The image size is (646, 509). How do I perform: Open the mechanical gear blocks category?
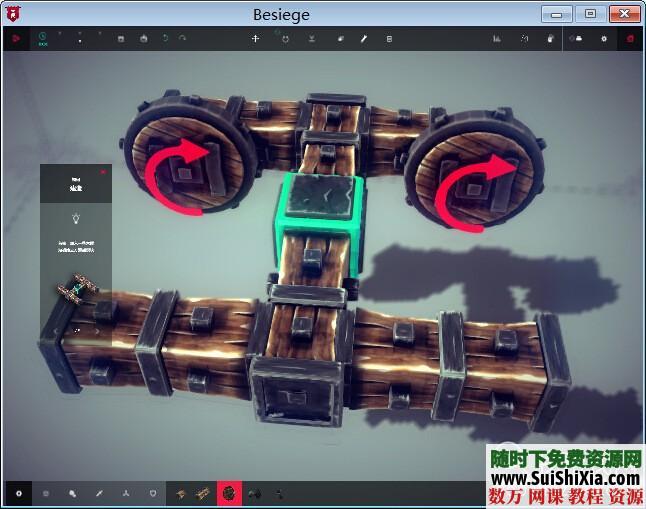[73, 493]
